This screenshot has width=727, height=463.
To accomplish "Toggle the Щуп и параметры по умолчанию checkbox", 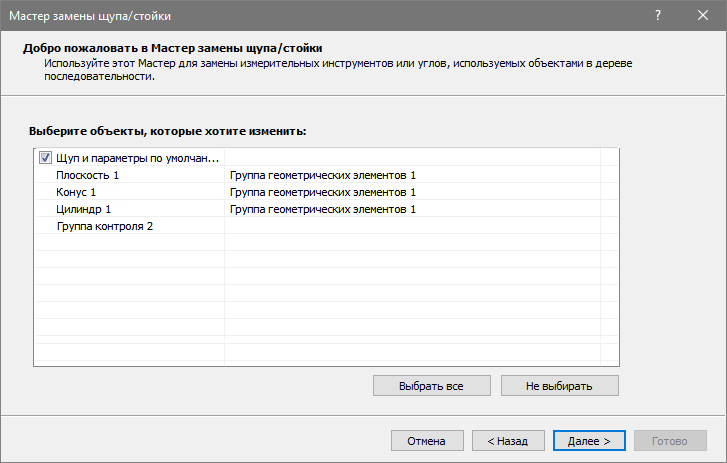I will 45,158.
